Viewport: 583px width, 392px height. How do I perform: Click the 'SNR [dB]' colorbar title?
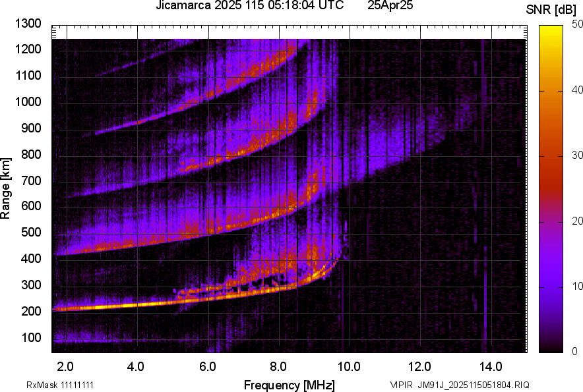(x=551, y=10)
